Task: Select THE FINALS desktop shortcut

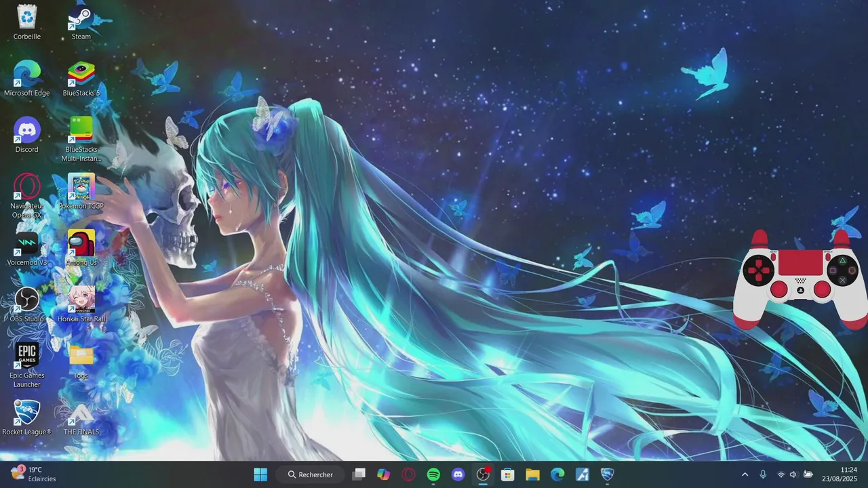Action: (x=81, y=418)
